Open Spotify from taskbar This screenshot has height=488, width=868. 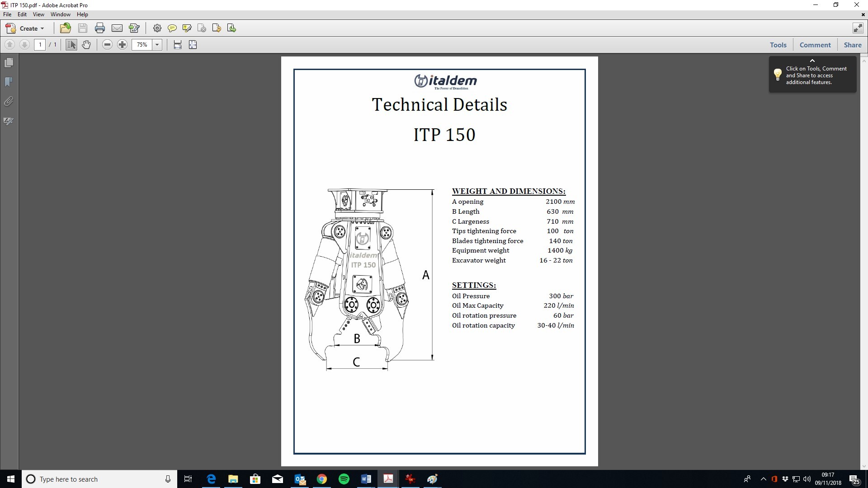(x=344, y=479)
